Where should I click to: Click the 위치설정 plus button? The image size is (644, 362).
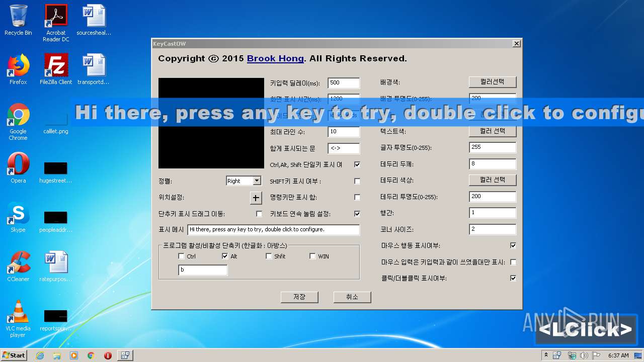[x=256, y=198]
